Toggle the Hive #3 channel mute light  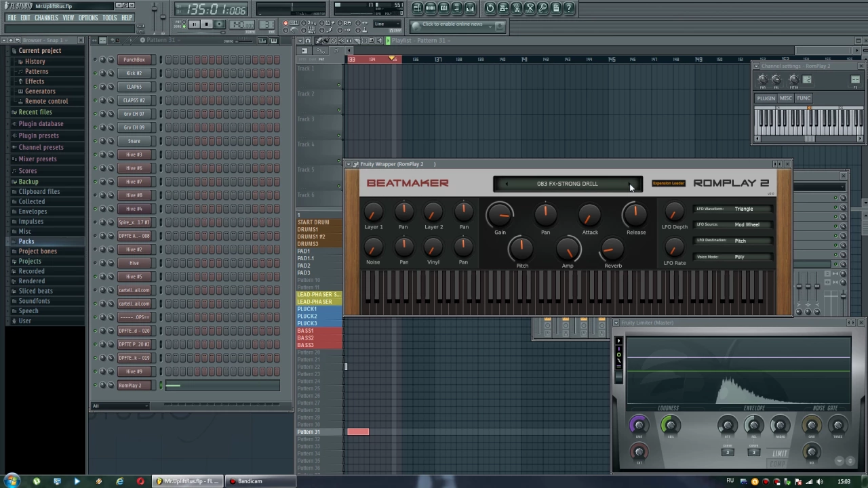click(x=95, y=155)
